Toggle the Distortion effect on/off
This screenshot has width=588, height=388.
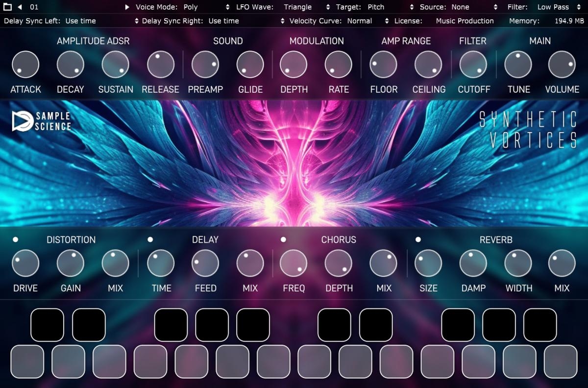15,239
